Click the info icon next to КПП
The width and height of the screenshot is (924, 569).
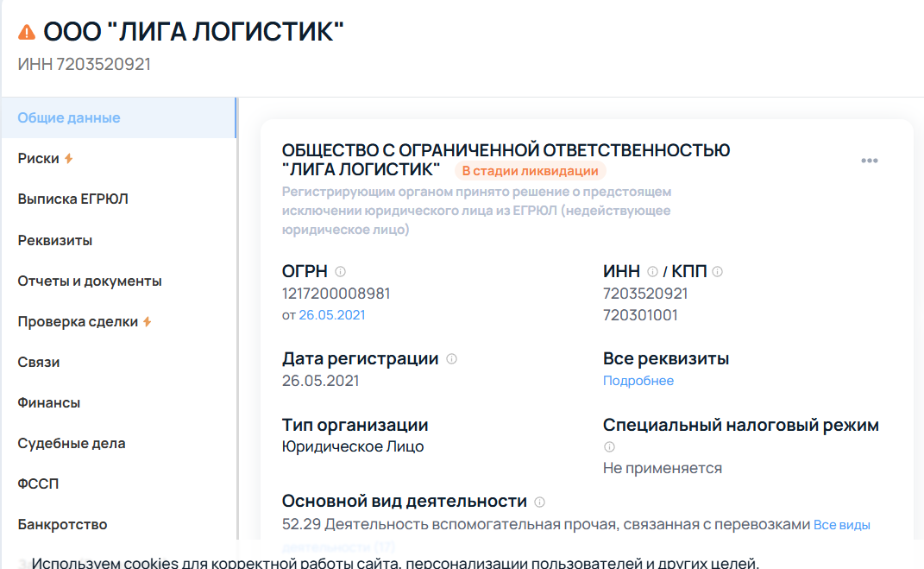tap(717, 271)
